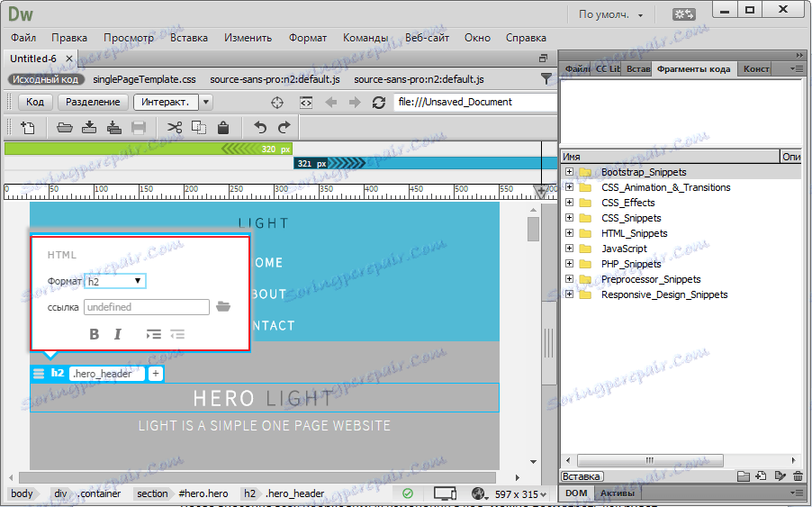Click the Copy icon in toolbar
This screenshot has width=812, height=507.
pyautogui.click(x=199, y=127)
